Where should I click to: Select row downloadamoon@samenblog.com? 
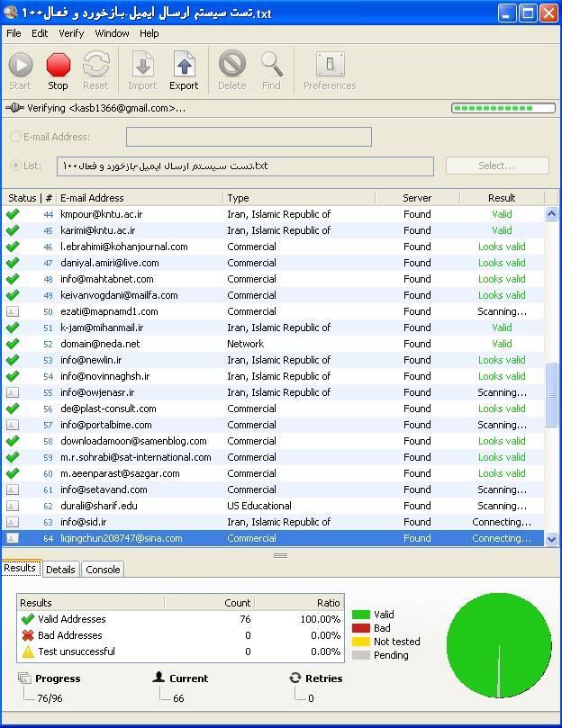[x=273, y=441]
